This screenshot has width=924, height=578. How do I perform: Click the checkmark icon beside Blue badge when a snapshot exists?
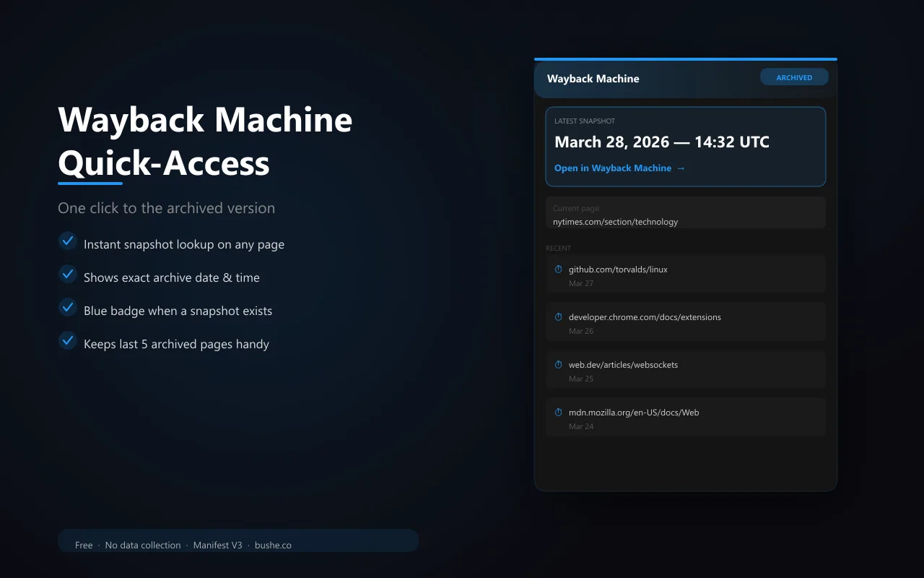pos(68,307)
